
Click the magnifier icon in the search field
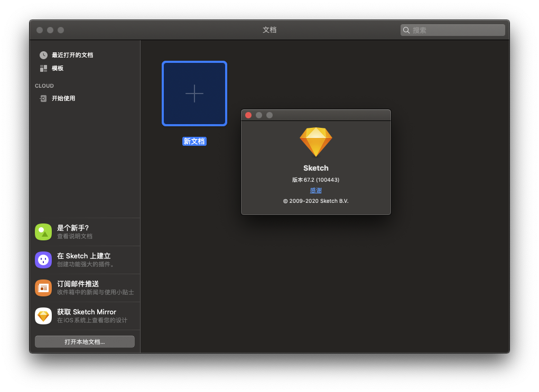tap(406, 30)
